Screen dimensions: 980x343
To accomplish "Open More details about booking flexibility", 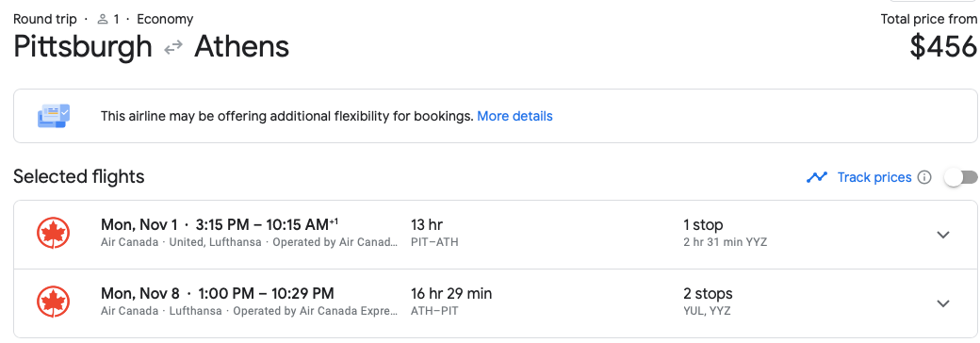I will pyautogui.click(x=514, y=116).
